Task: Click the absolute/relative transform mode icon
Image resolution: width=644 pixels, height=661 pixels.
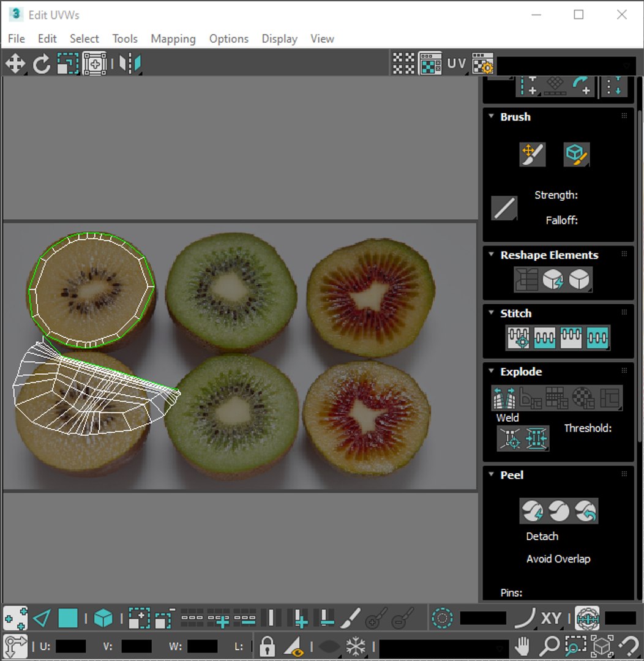Action: pyautogui.click(x=15, y=646)
